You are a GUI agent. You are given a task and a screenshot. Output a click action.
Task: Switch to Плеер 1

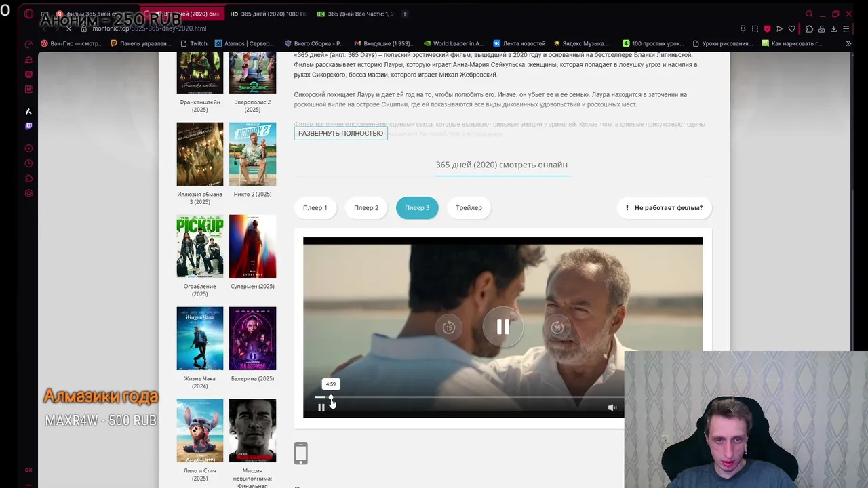point(315,207)
